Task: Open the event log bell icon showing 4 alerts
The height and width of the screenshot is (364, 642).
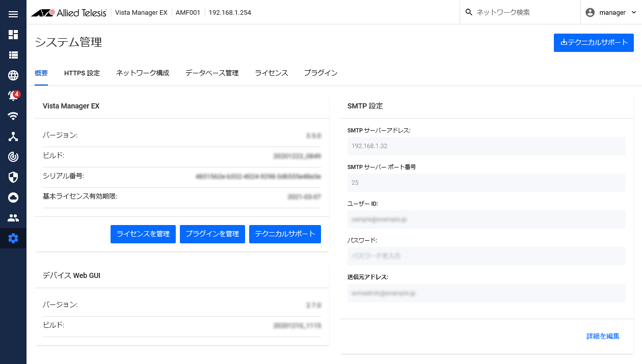Action: coord(13,95)
